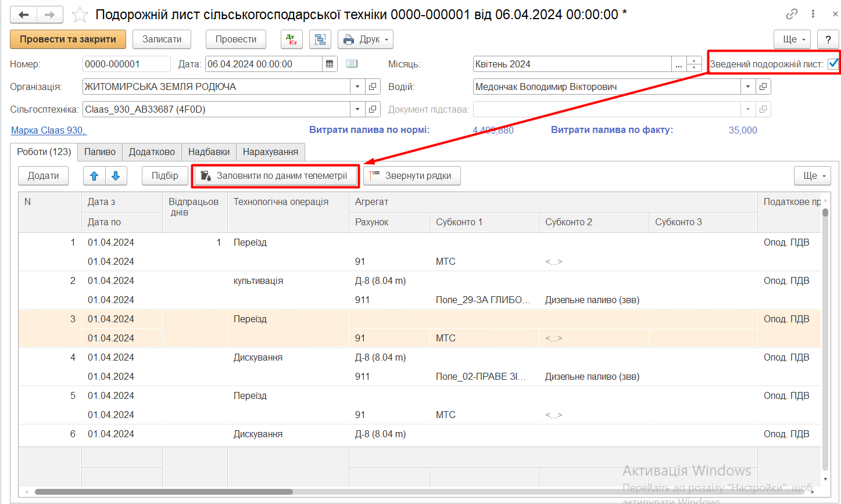The width and height of the screenshot is (841, 504).
Task: Open Сільгосптехніка record with open-form icon
Action: pyautogui.click(x=373, y=109)
